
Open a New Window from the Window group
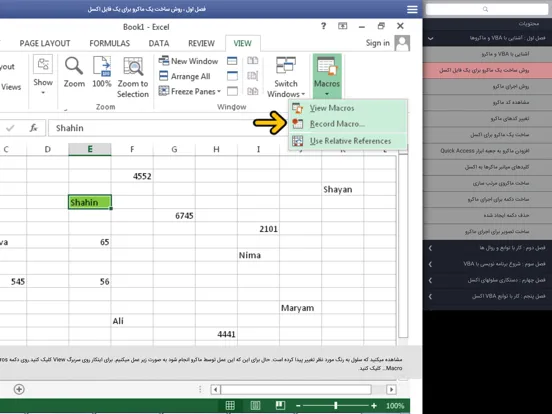188,61
